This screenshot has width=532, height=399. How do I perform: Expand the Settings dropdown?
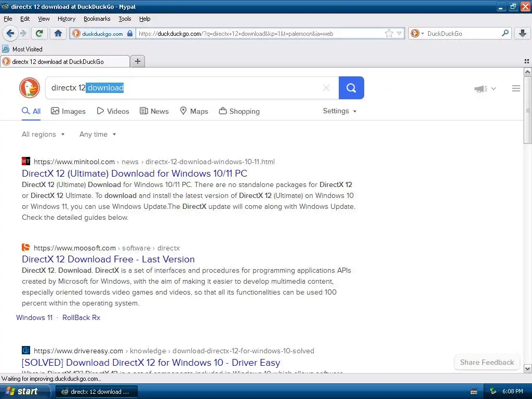click(x=340, y=111)
